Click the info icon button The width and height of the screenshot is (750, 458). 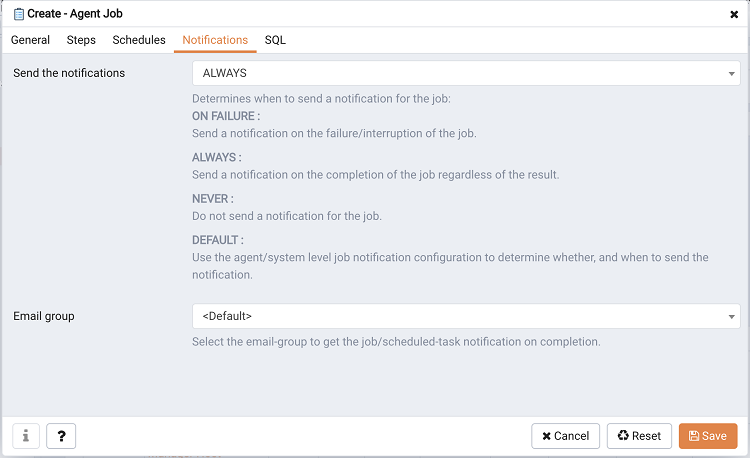pyautogui.click(x=26, y=436)
